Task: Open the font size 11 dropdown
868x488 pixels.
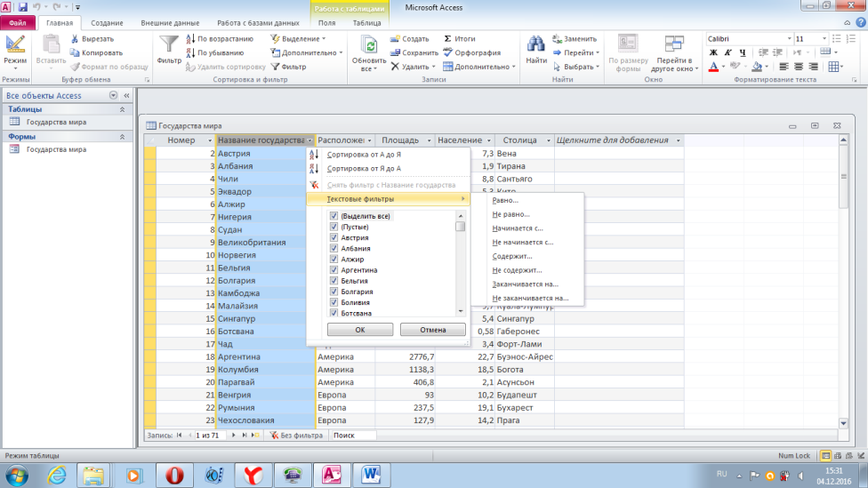Action: coord(824,39)
